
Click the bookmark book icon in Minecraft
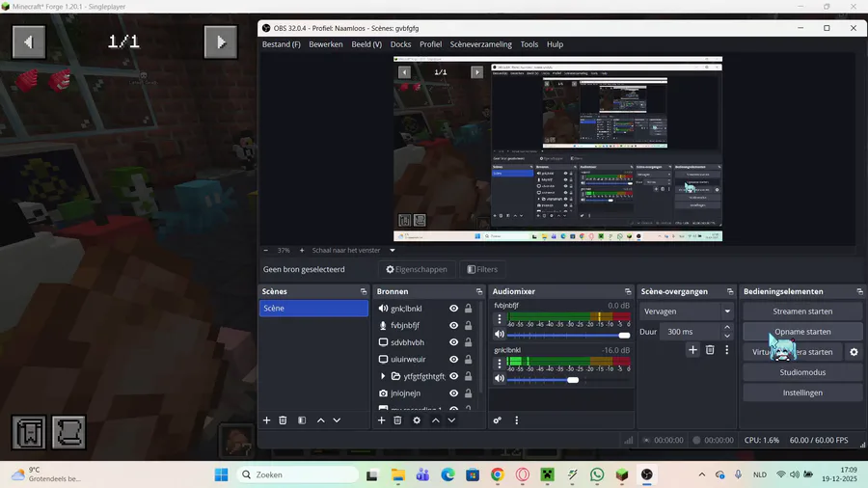[29, 432]
